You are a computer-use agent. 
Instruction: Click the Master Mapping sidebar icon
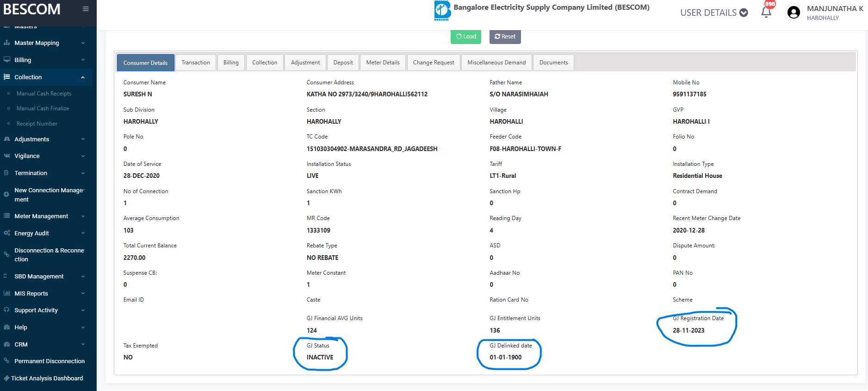click(x=7, y=43)
